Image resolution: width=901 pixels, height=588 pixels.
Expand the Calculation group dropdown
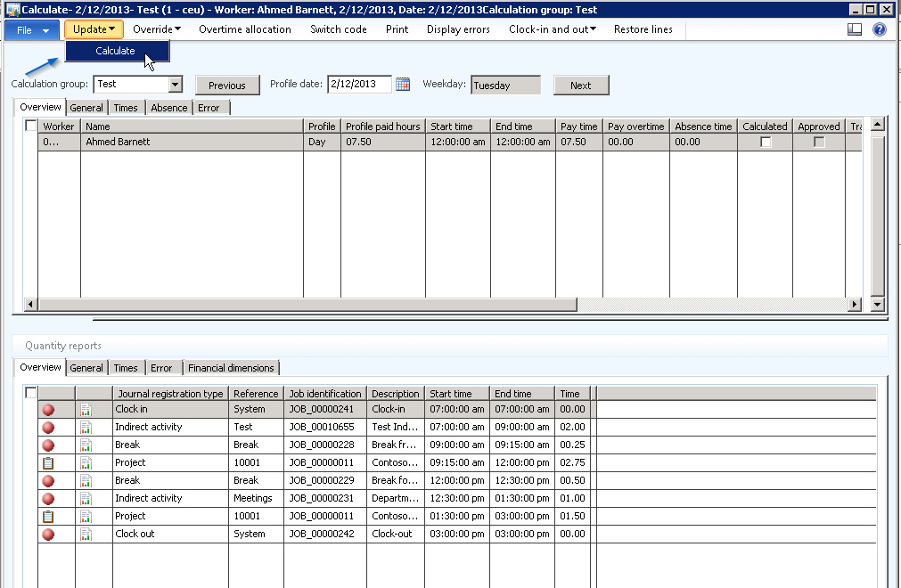[175, 85]
